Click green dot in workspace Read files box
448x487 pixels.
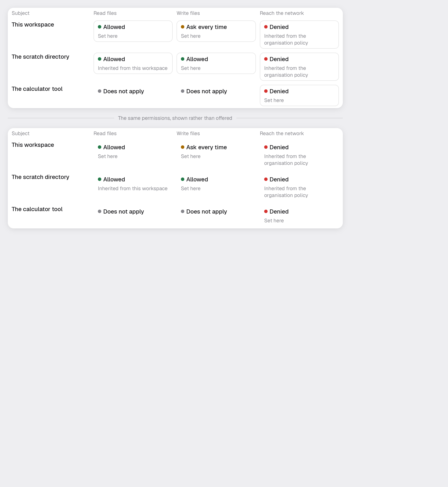100,27
